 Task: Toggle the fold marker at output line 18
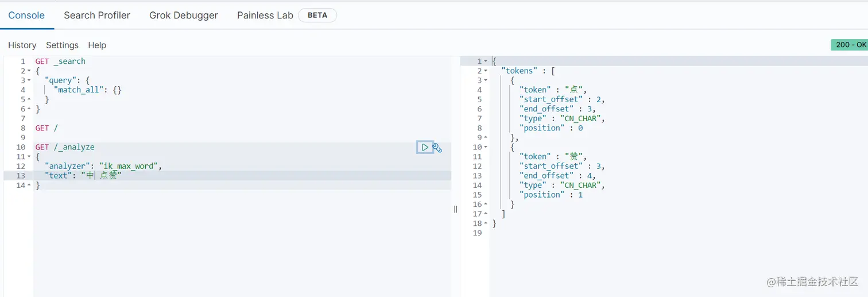pyautogui.click(x=486, y=223)
